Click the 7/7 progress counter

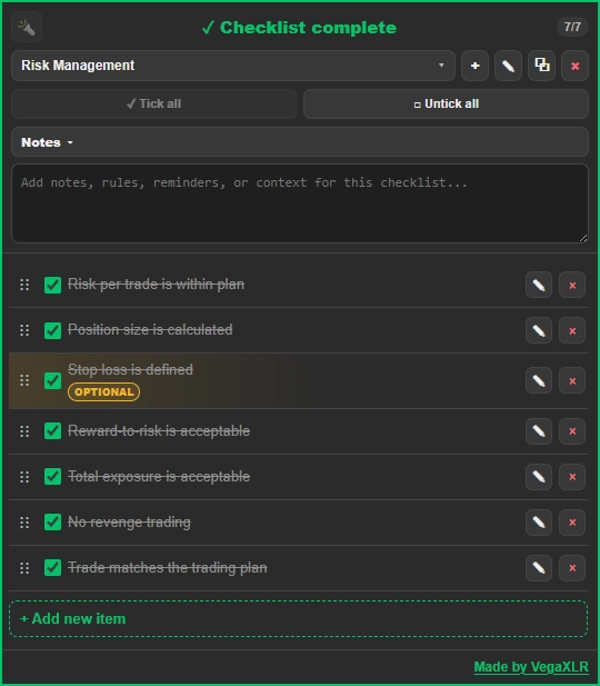coord(572,27)
